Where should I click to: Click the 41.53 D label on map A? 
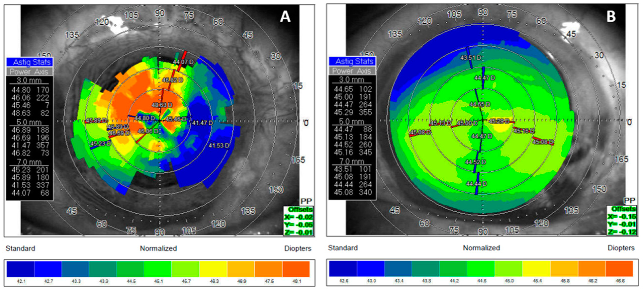tap(219, 145)
